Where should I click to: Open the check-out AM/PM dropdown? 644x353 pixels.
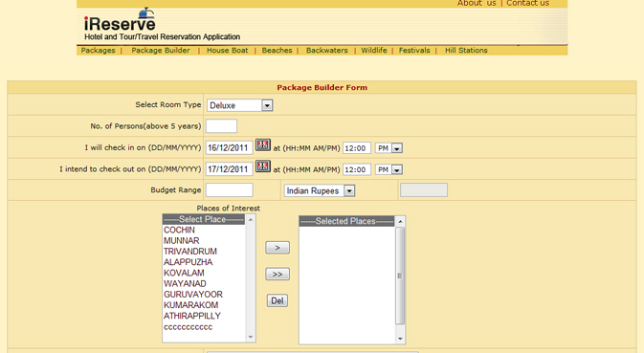point(397,169)
